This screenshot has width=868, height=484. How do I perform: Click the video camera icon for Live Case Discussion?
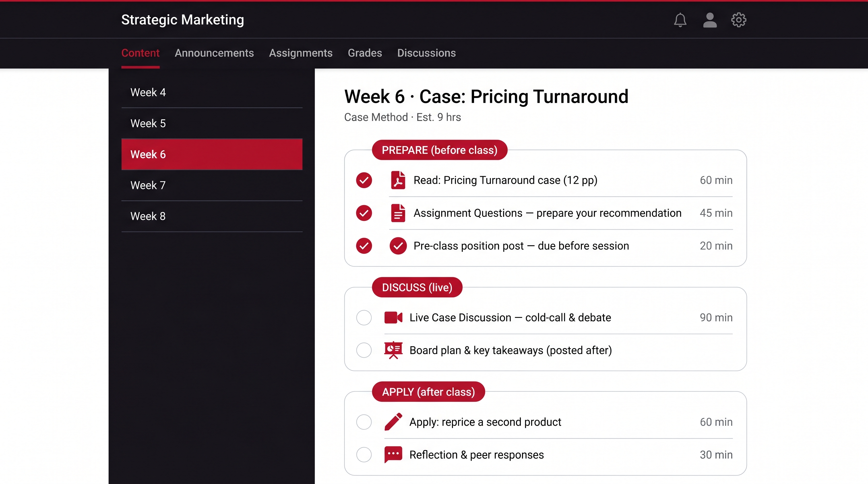coord(393,317)
